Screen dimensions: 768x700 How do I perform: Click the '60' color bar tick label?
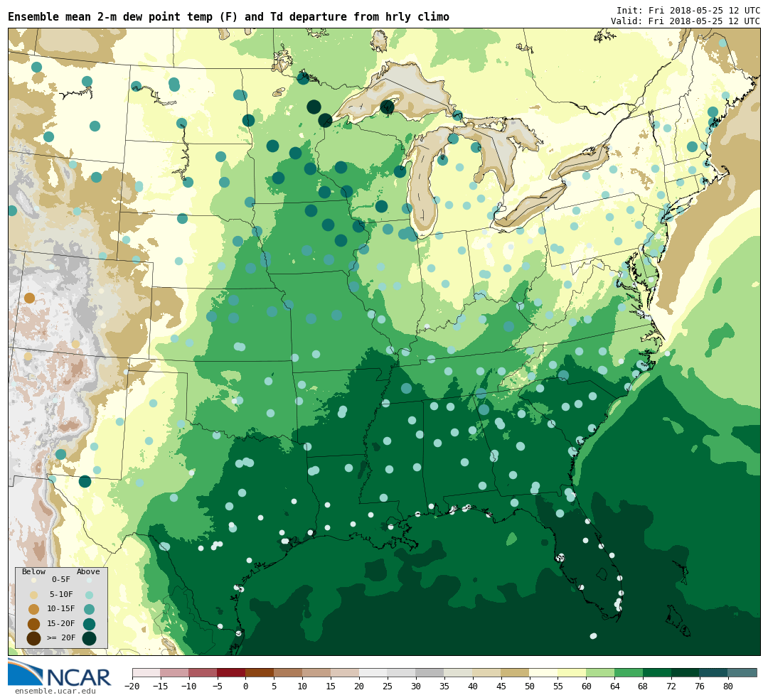586,686
